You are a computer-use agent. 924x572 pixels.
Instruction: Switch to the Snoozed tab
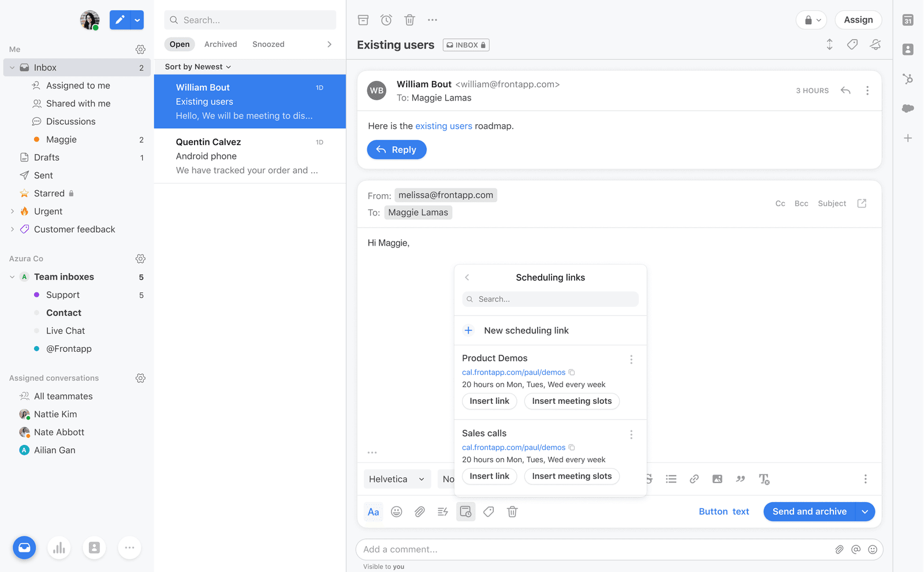coord(269,44)
